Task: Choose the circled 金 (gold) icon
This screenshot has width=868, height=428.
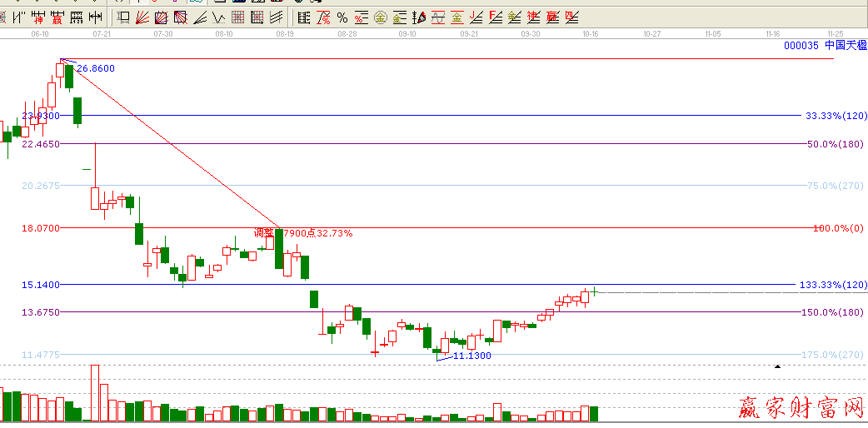Action: pos(380,17)
